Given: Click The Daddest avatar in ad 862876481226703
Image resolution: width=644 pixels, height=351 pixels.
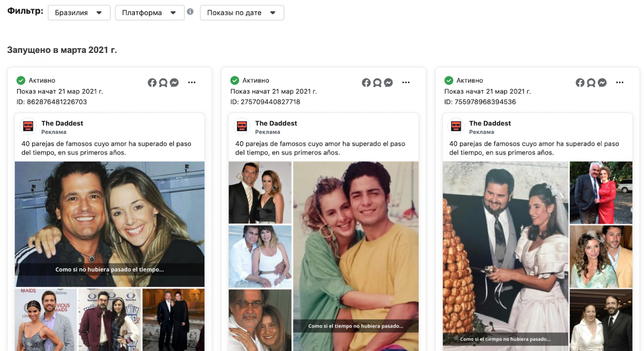Looking at the screenshot, I should pyautogui.click(x=28, y=126).
